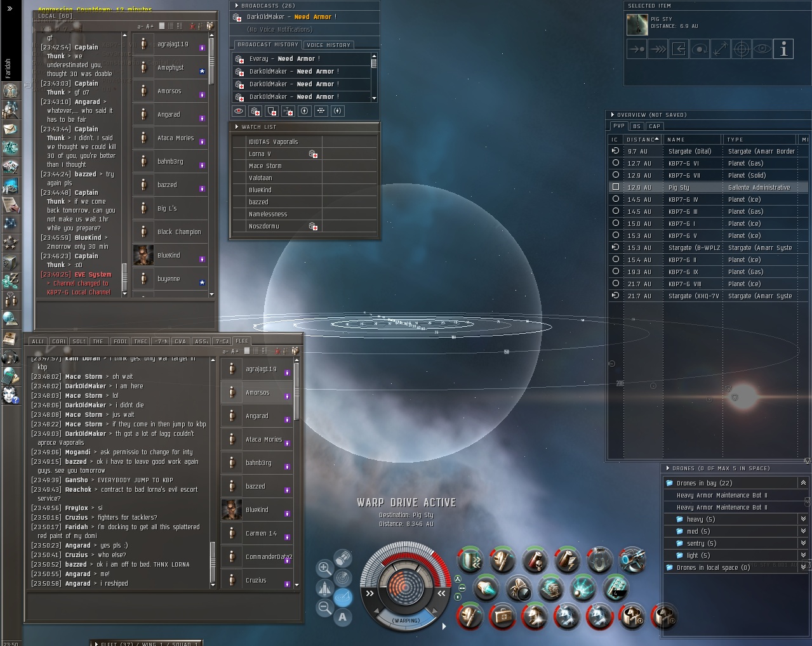812x646 pixels.
Task: Increase Local chat font with A+
Action: coord(150,27)
